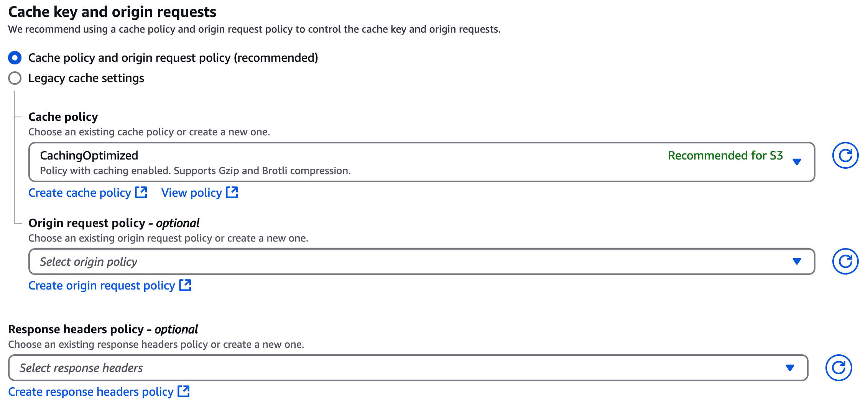
Task: Click the Legacy cache settings label
Action: [x=86, y=78]
